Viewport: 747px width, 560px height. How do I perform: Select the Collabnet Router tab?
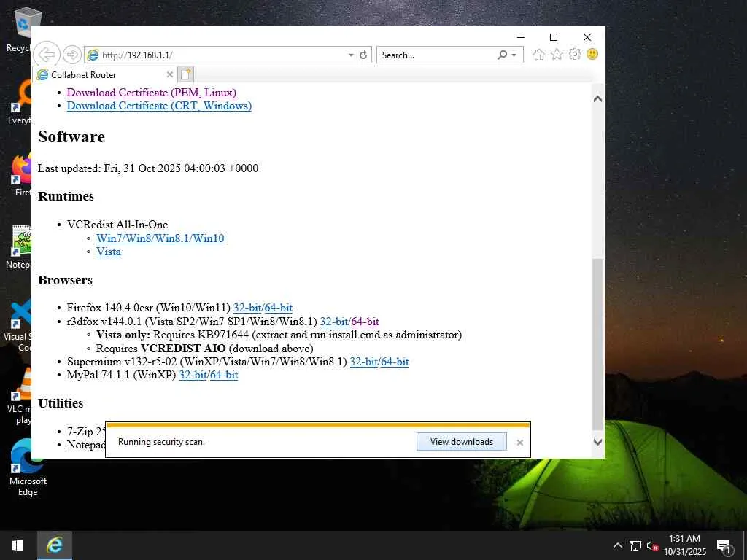pyautogui.click(x=105, y=75)
